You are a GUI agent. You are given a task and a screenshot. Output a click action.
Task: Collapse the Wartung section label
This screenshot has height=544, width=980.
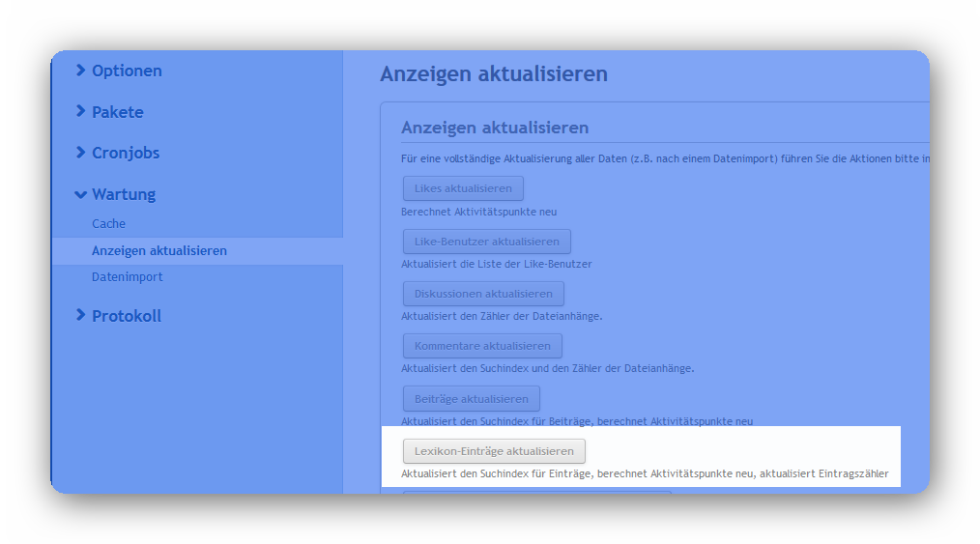pos(124,194)
